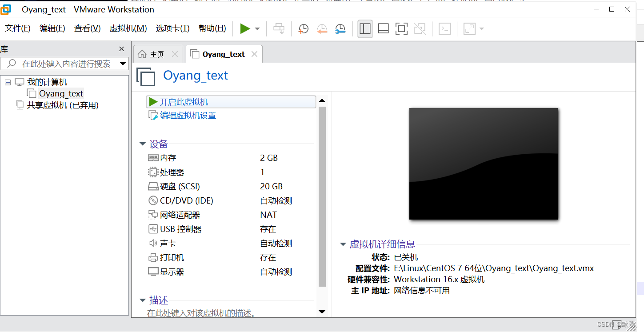This screenshot has width=644, height=332.
Task: Click the send Ctrl+Alt+Del toolbar icon
Action: pos(279,29)
